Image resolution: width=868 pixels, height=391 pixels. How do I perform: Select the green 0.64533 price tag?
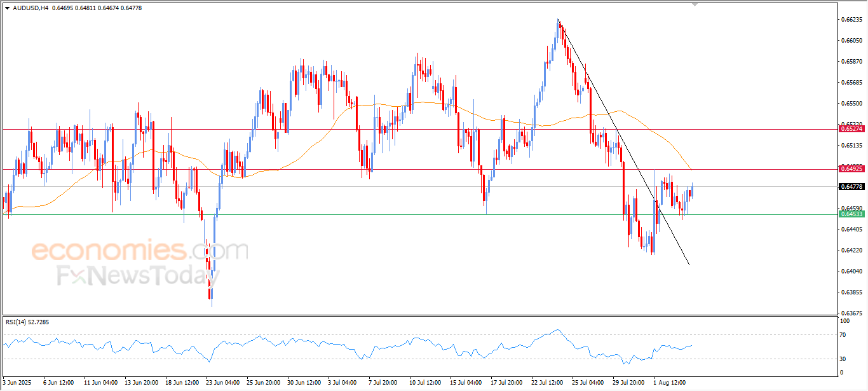851,214
